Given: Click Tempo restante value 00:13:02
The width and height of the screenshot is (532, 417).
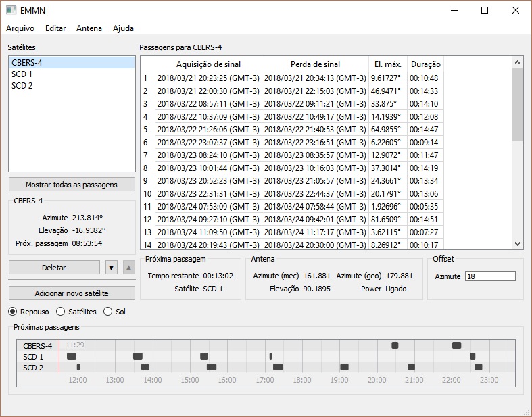Looking at the screenshot, I should (x=218, y=276).
